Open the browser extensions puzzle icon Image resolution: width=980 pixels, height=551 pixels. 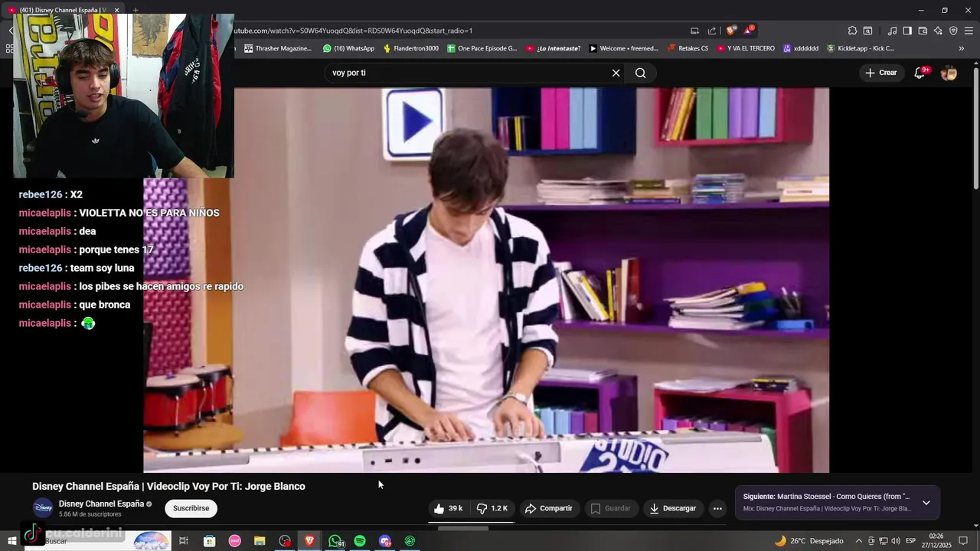[852, 31]
